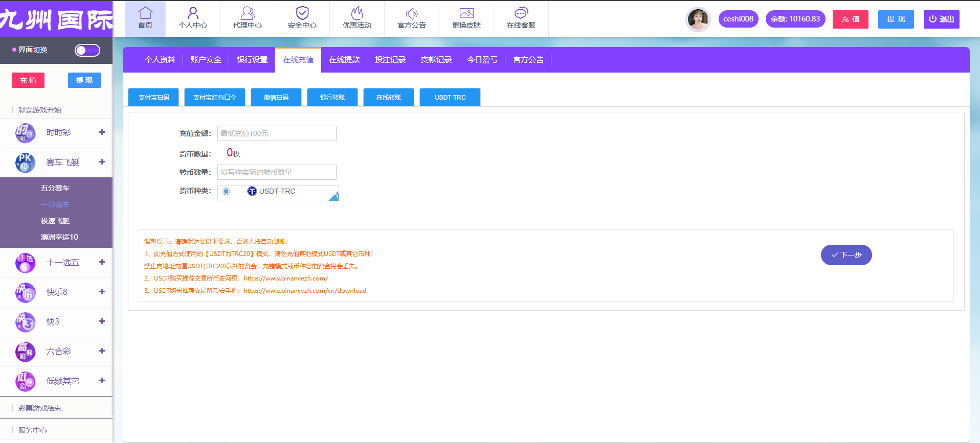
Task: Select 极速飞艇 submenu item
Action: (x=55, y=221)
